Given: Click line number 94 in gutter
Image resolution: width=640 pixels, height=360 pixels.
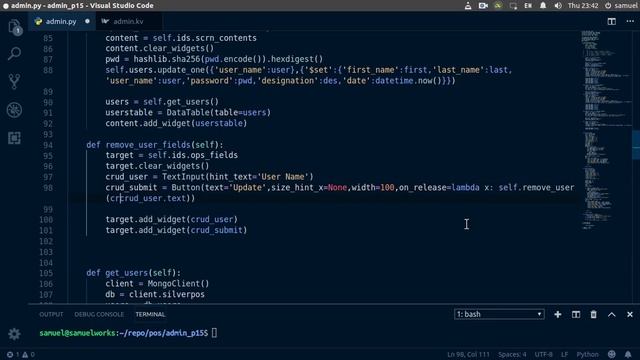Looking at the screenshot, I should [x=48, y=145].
